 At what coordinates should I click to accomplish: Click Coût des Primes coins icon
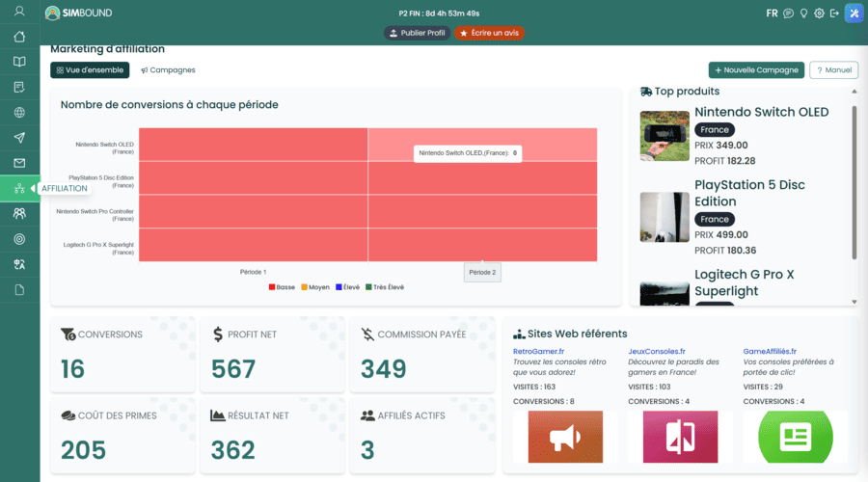point(68,415)
